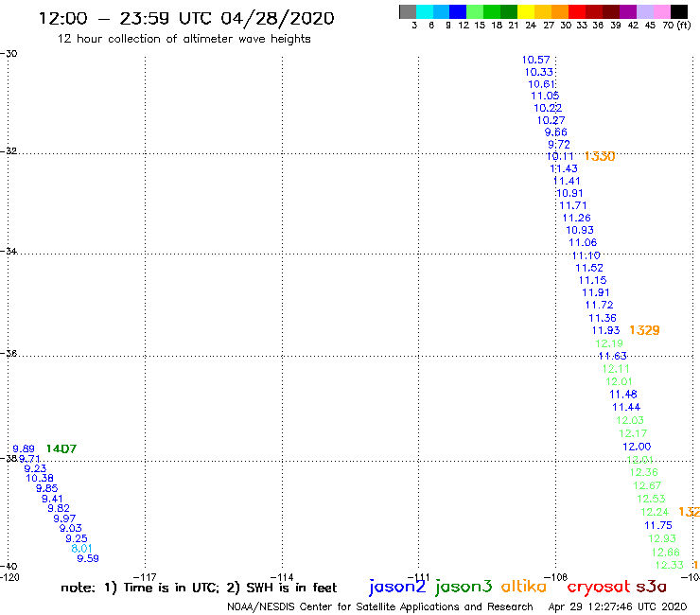
Task: Click the jason3 satellite legend label
Action: coord(464,588)
